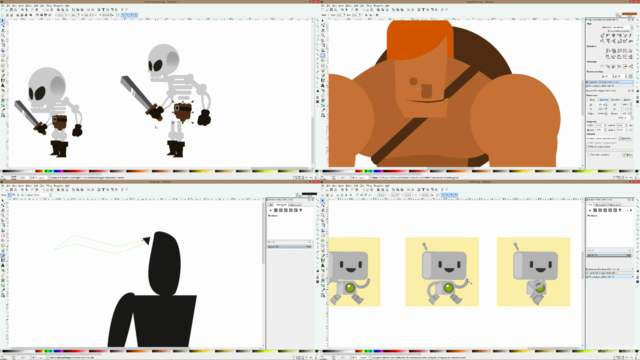This screenshot has height=360, width=640.
Task: Click Radial gradient icon in bottom-right Fill panel
Action: pyautogui.click(x=605, y=210)
